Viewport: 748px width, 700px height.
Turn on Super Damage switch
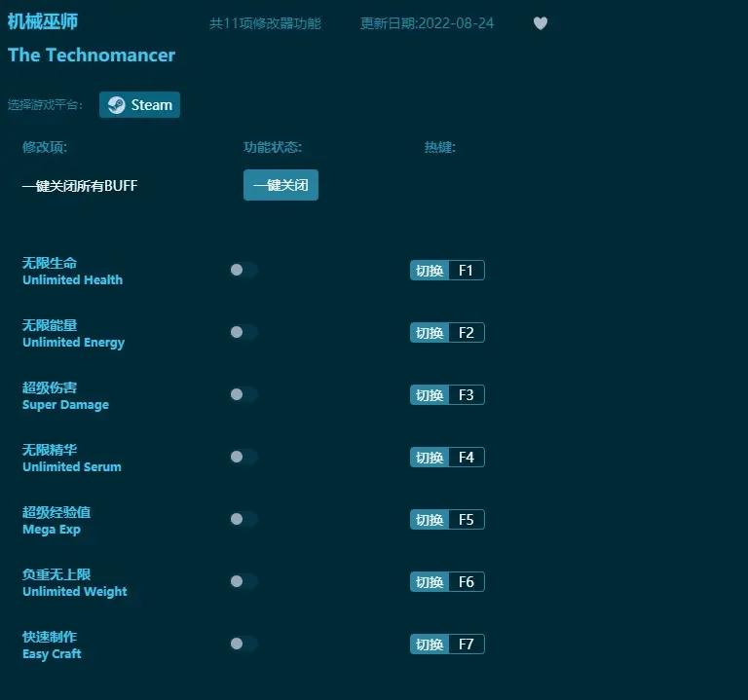coord(243,394)
